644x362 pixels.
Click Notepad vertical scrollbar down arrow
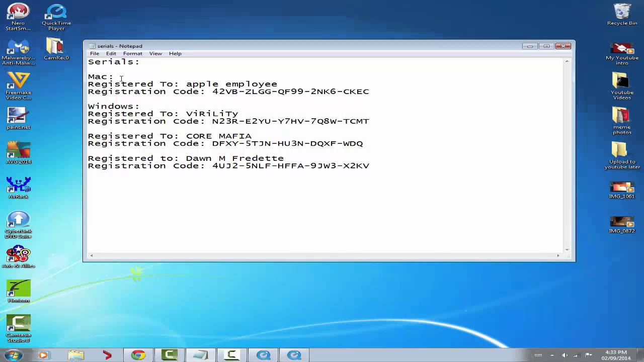567,249
